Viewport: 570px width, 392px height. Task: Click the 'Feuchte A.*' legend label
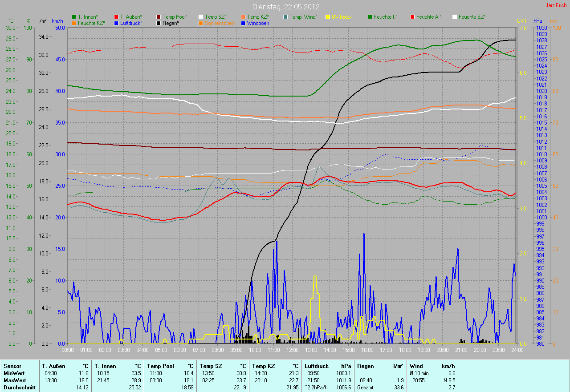click(x=429, y=17)
